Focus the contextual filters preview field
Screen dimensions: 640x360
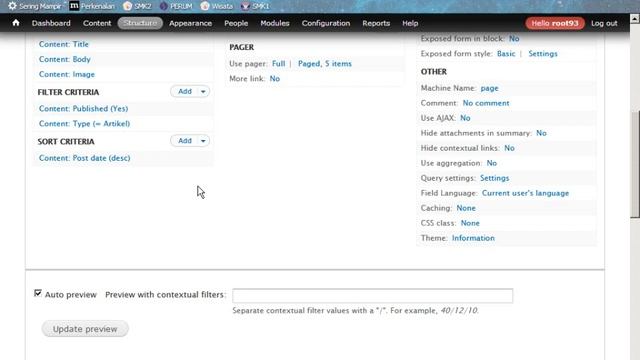(x=372, y=296)
